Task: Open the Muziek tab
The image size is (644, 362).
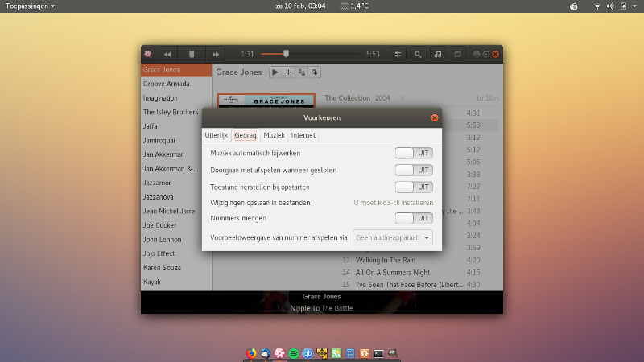Action: tap(274, 135)
